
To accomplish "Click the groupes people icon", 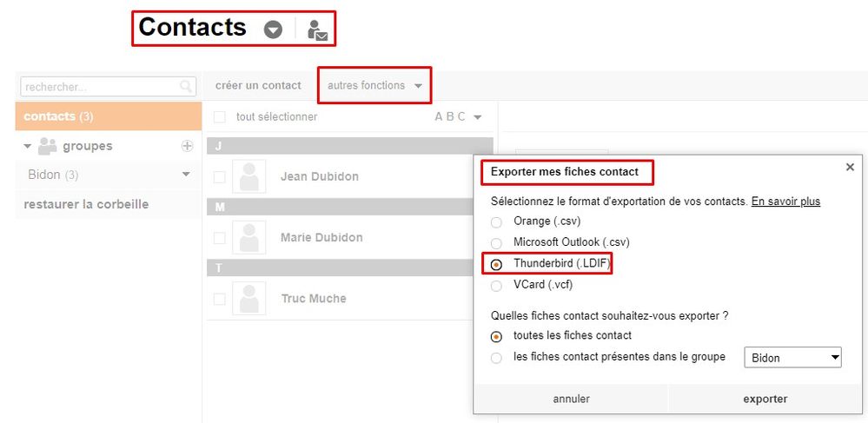I will [x=48, y=146].
